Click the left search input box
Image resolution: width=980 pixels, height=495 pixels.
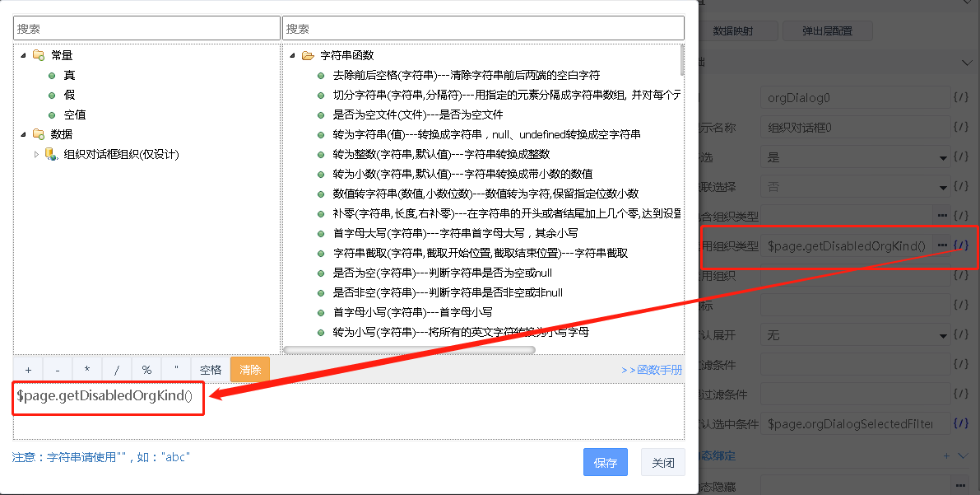(146, 28)
